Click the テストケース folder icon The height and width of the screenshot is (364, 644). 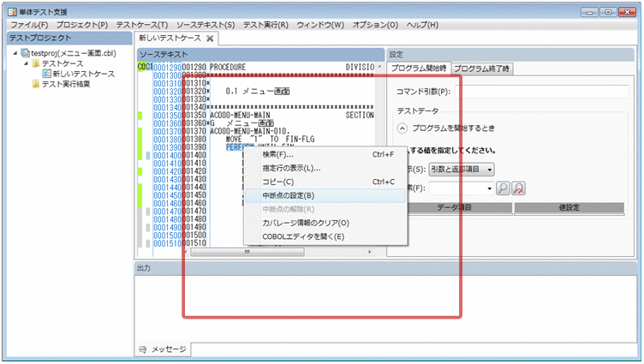point(36,63)
